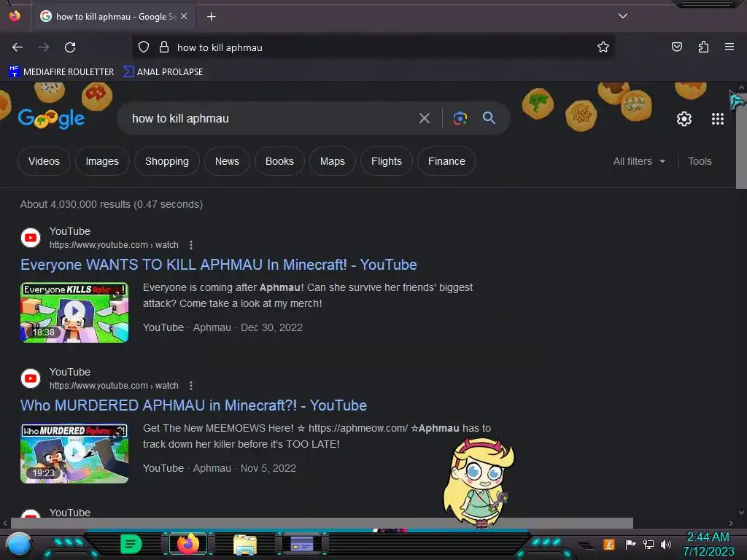Click the vertical page scrollbar thumb
The height and width of the screenshot is (560, 747).
pyautogui.click(x=741, y=141)
